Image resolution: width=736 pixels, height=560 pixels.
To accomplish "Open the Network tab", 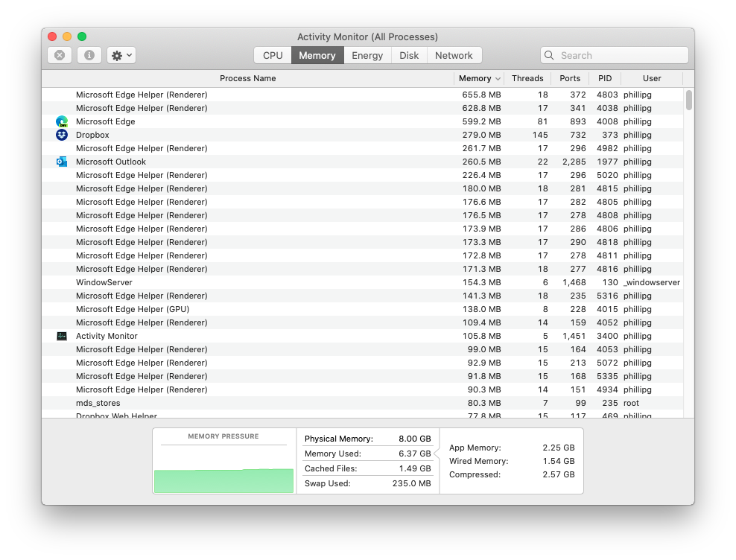I will 454,54.
